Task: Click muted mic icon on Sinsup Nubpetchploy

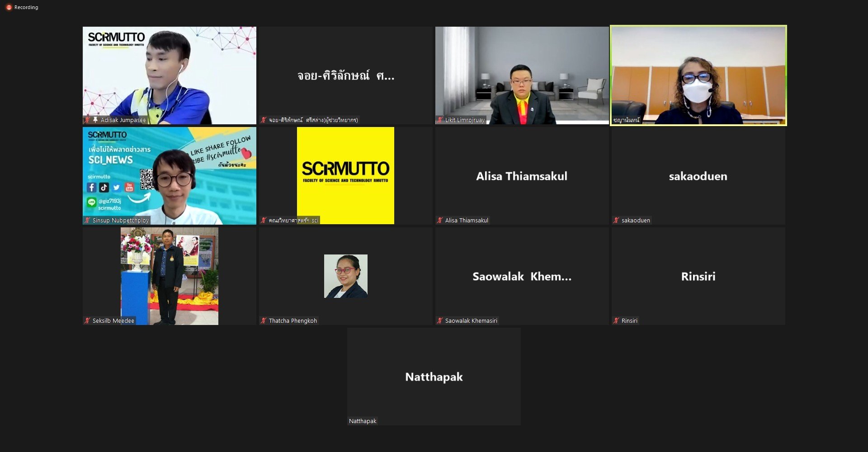Action: coord(87,220)
